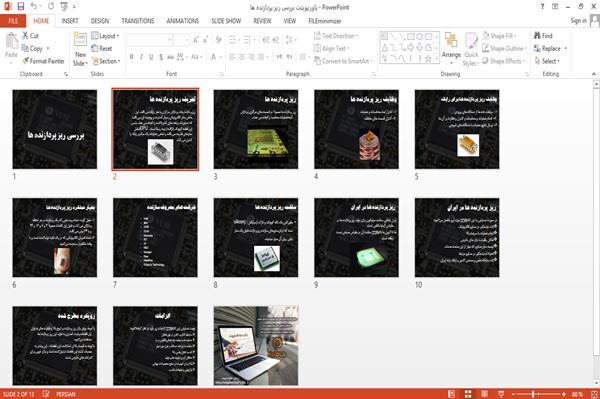This screenshot has width=600, height=399.
Task: Click the New Slide icon
Action: click(x=80, y=39)
